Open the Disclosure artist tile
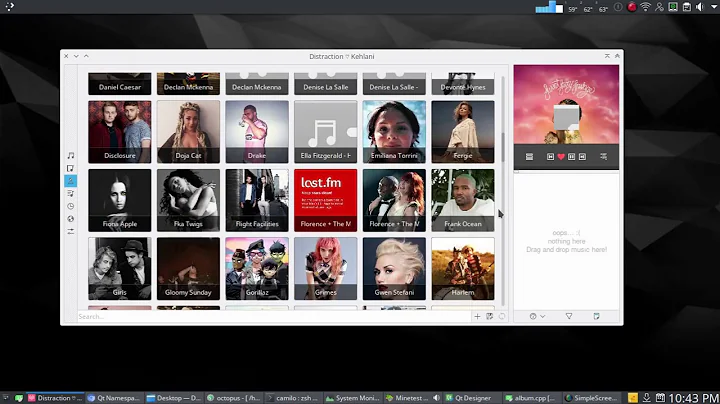720x404 pixels. point(119,132)
